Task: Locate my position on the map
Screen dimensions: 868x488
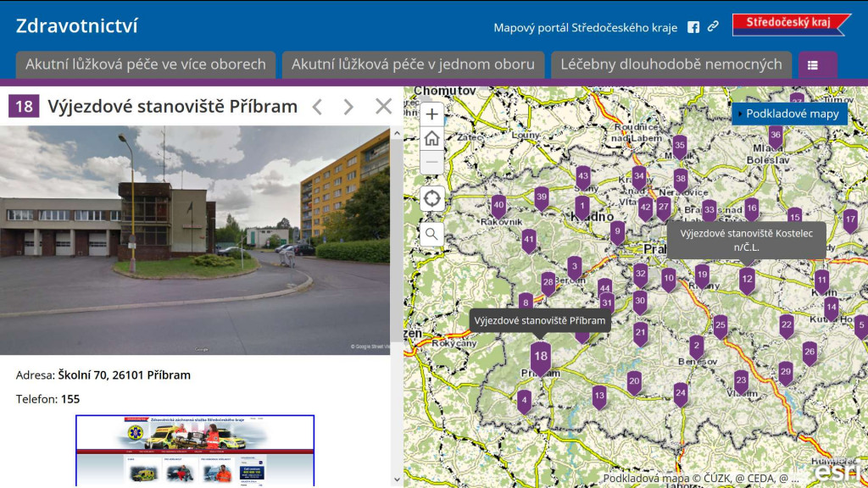Action: pos(431,198)
